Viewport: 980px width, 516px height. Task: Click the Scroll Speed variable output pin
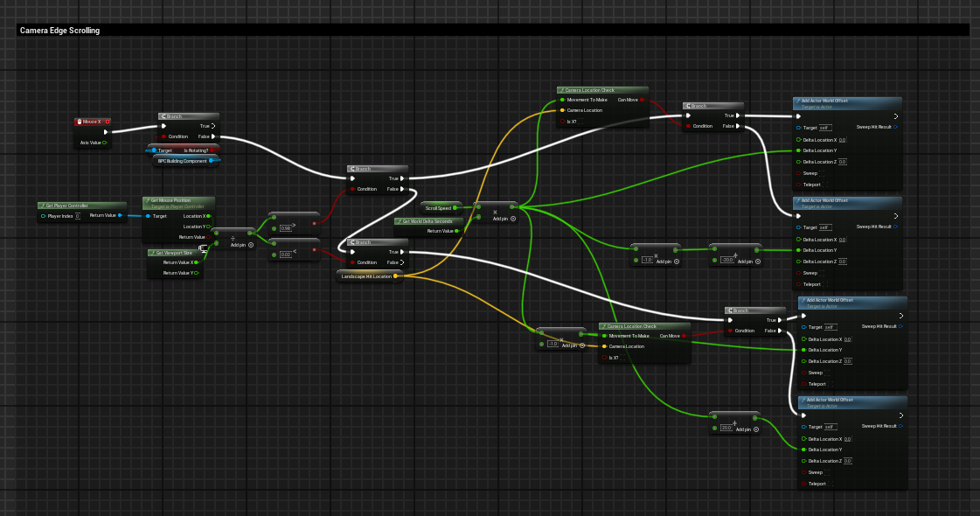(x=455, y=208)
